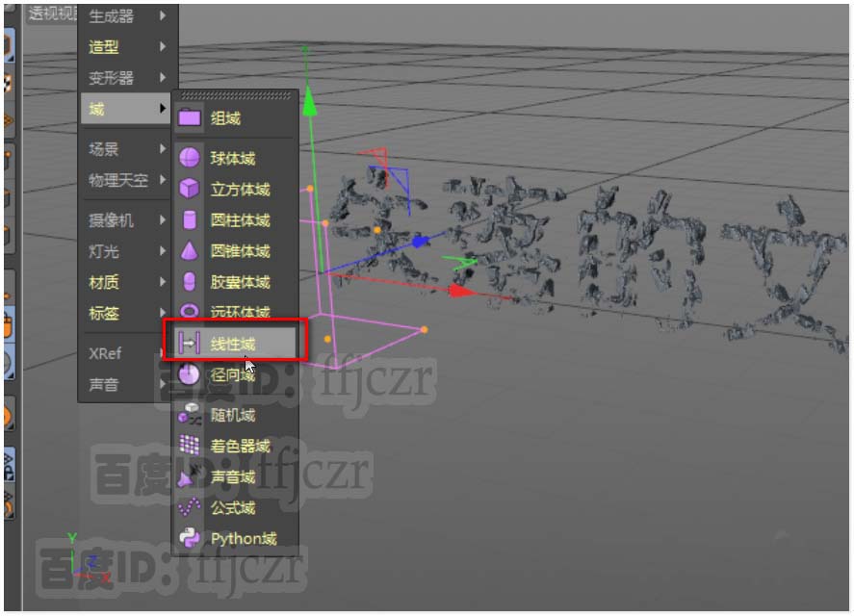
Task: Open the 场景 submenu
Action: pos(126,148)
